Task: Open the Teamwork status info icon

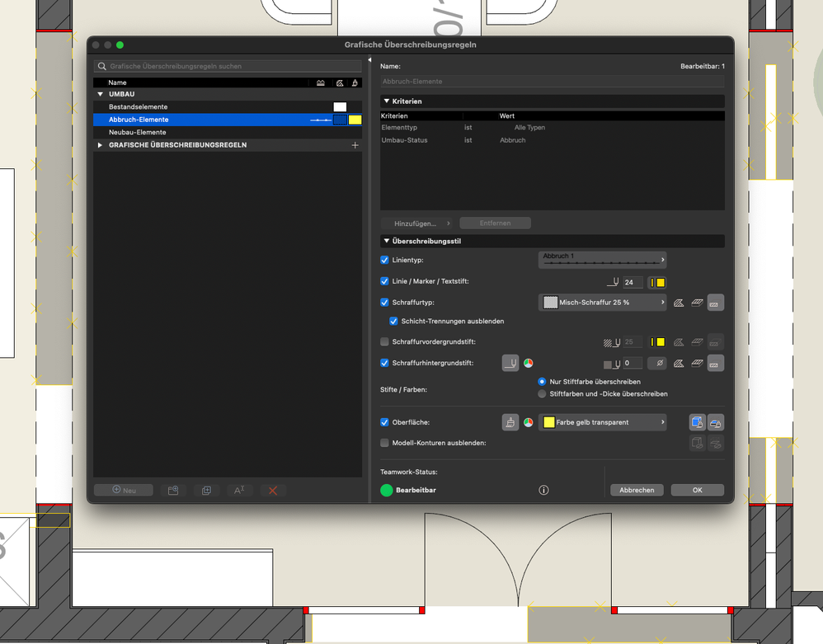Action: point(543,490)
